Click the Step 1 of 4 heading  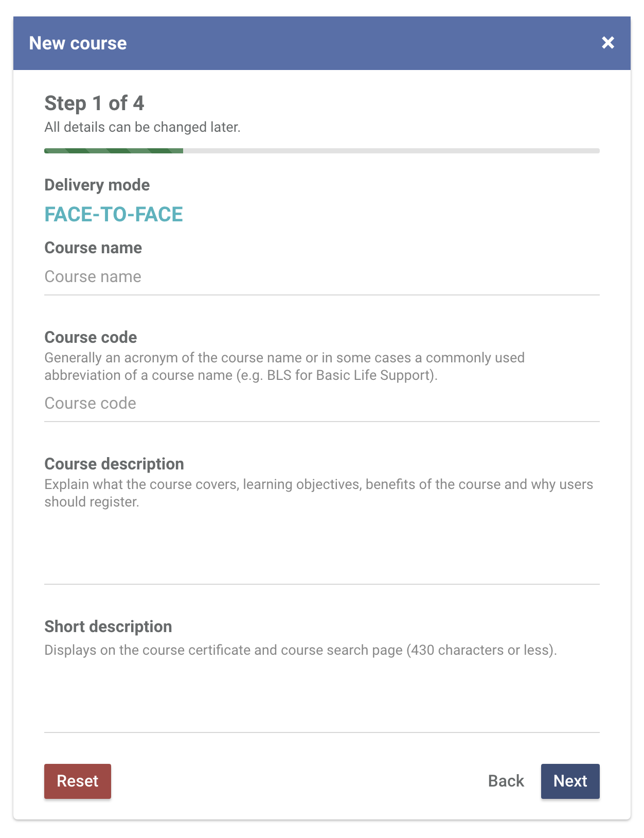pos(94,103)
